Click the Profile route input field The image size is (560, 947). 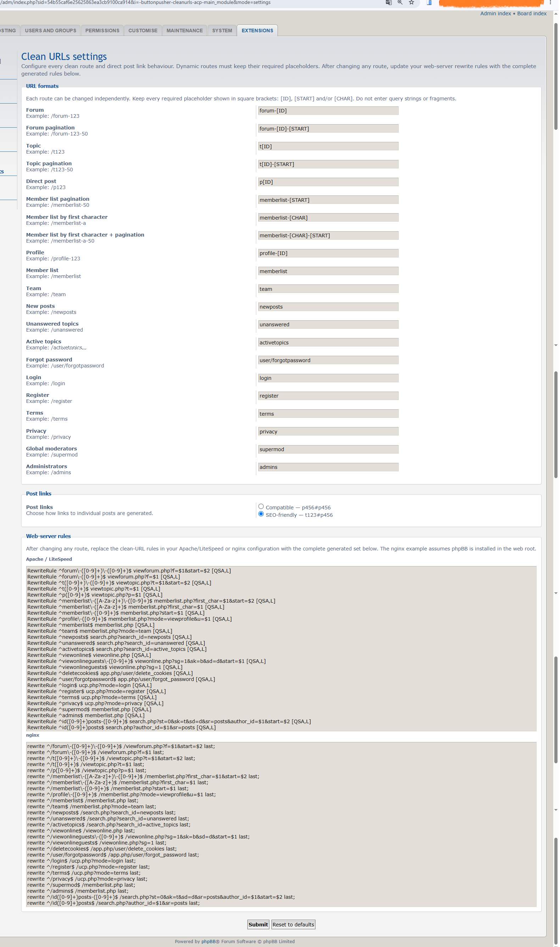coord(328,253)
